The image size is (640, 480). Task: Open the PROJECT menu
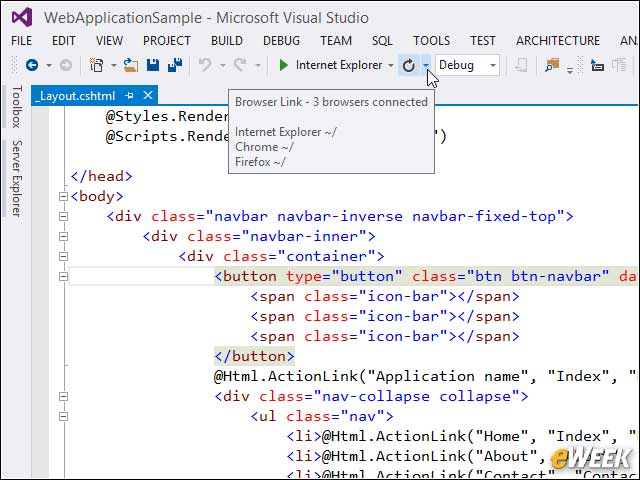point(167,41)
